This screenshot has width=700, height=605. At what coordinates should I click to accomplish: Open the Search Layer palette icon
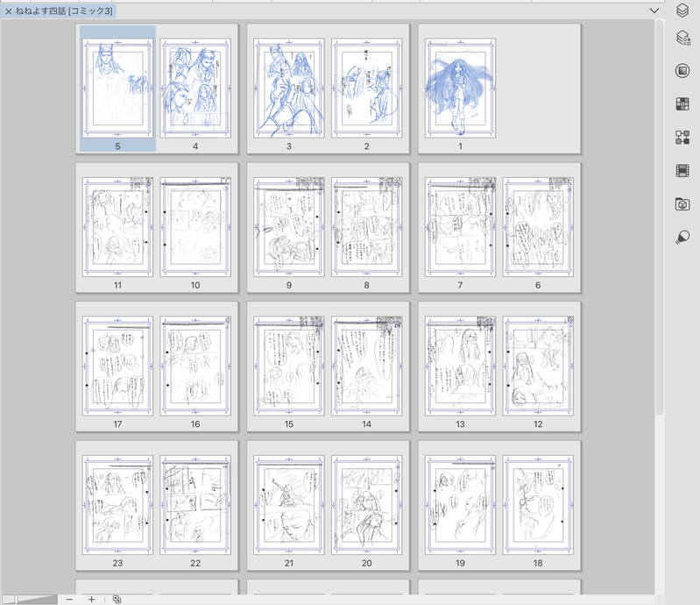682,38
